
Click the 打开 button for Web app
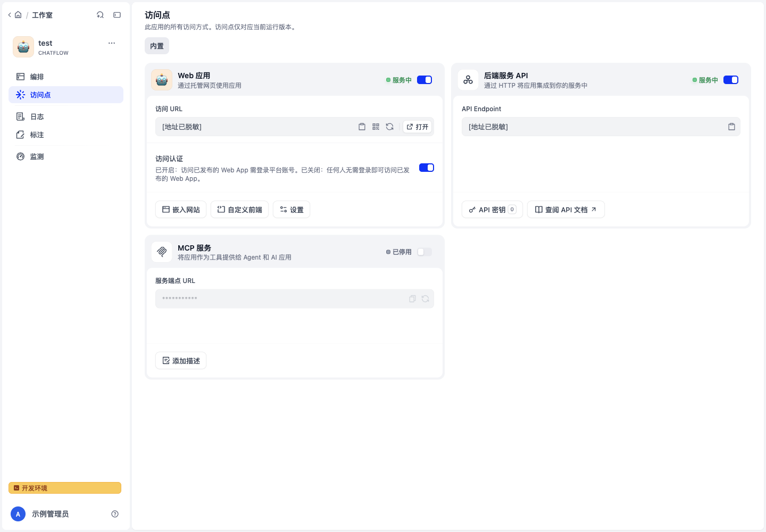coord(418,127)
